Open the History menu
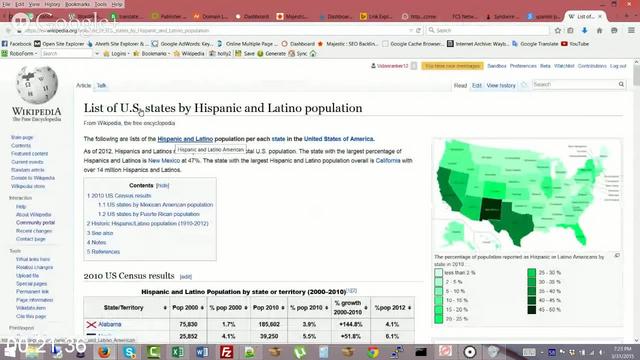Viewport: 640px width, 360px height. coord(52,4)
